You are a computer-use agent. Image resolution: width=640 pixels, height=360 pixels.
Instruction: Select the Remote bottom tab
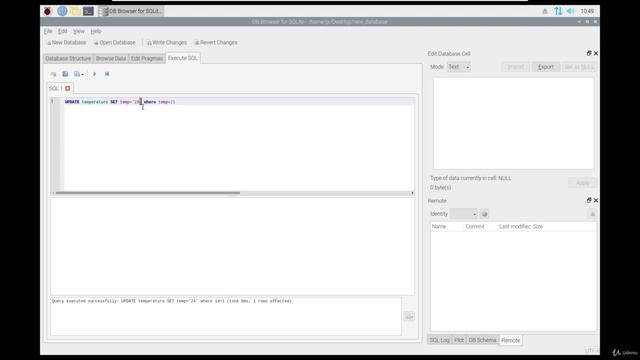(x=511, y=340)
